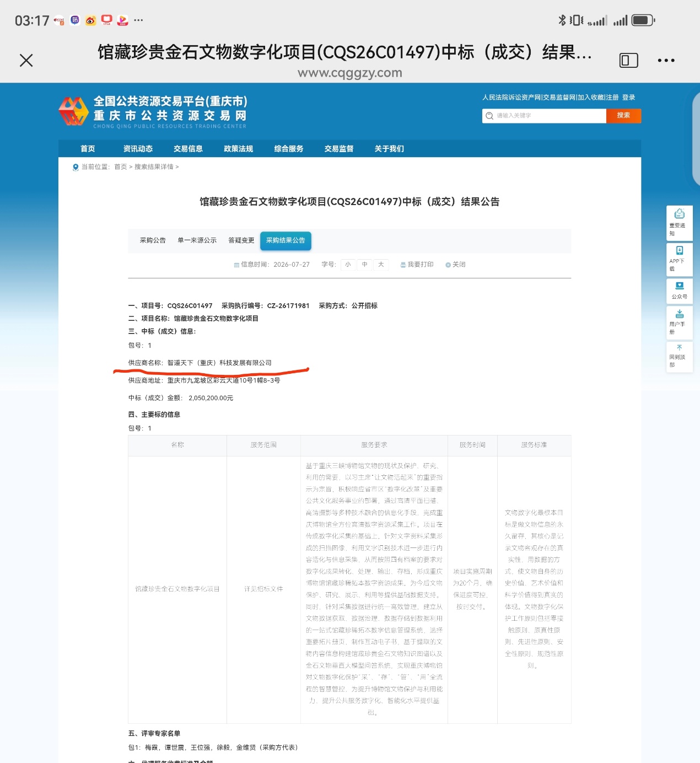Select the 采购结果公告 tab
700x763 pixels.
click(286, 240)
